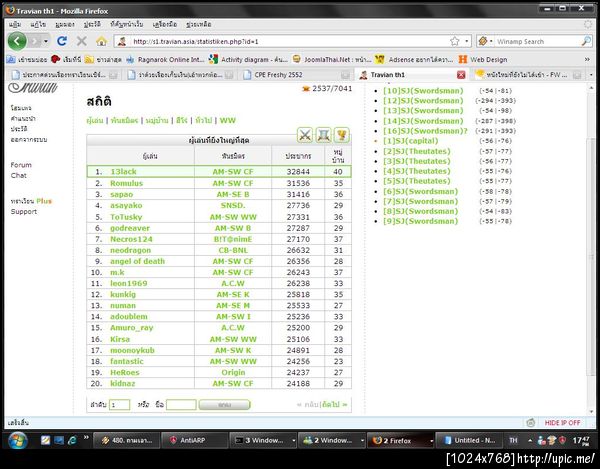Click the green search submit button
This screenshot has height=469, width=600.
point(224,405)
